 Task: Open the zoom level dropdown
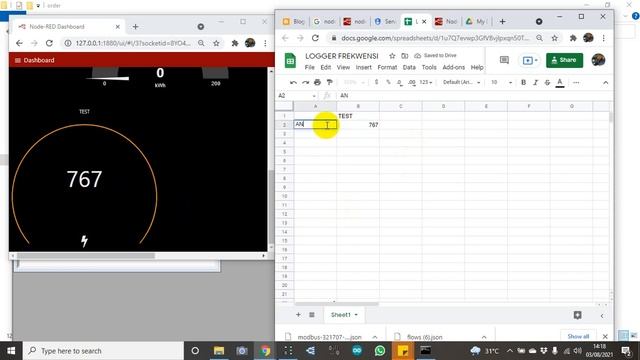coord(353,82)
